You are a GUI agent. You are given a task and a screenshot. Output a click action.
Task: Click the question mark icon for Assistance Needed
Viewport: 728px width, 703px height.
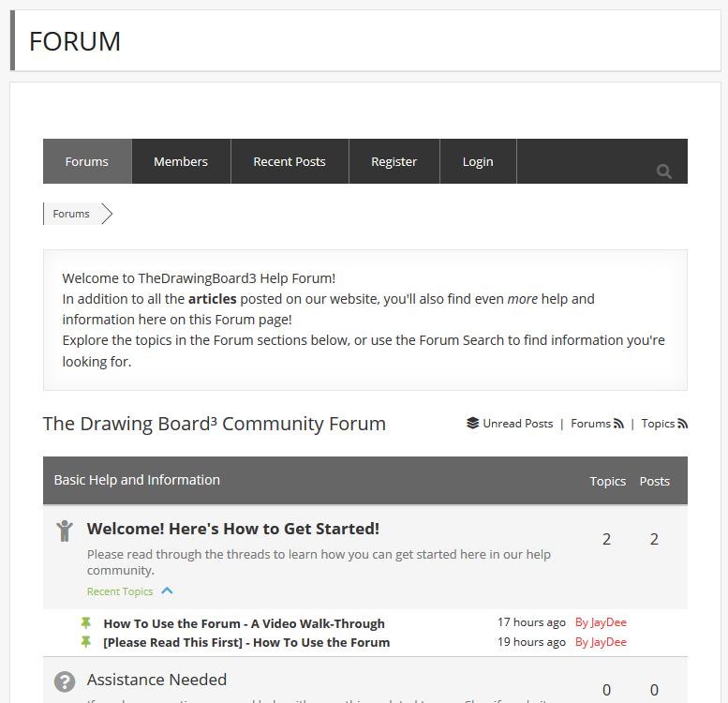pos(65,681)
